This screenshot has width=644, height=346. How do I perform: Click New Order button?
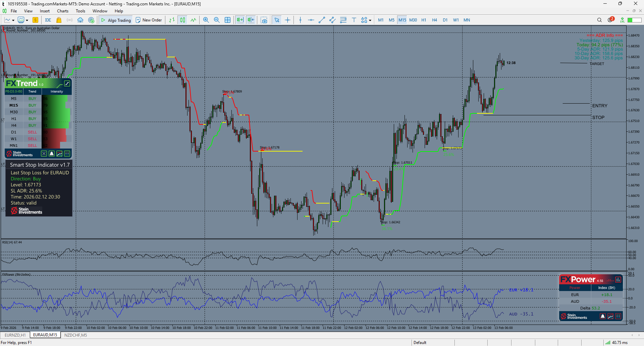tap(149, 20)
